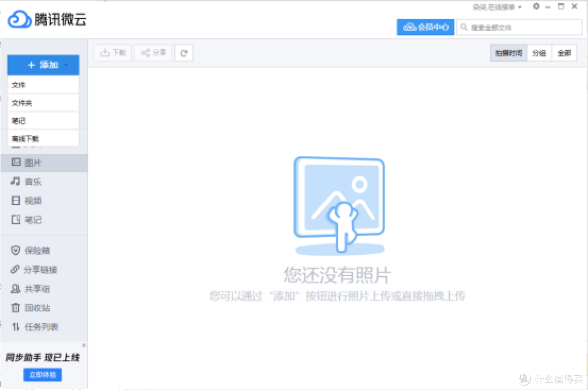Click the search magnifier icon
The width and height of the screenshot is (588, 391).
[464, 27]
